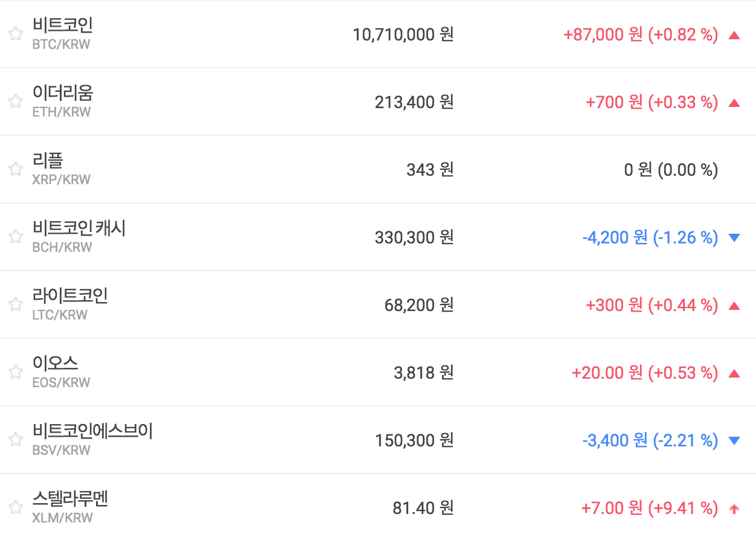The image size is (756, 540).
Task: Select the XRP/KRW trading pair label
Action: click(x=61, y=179)
